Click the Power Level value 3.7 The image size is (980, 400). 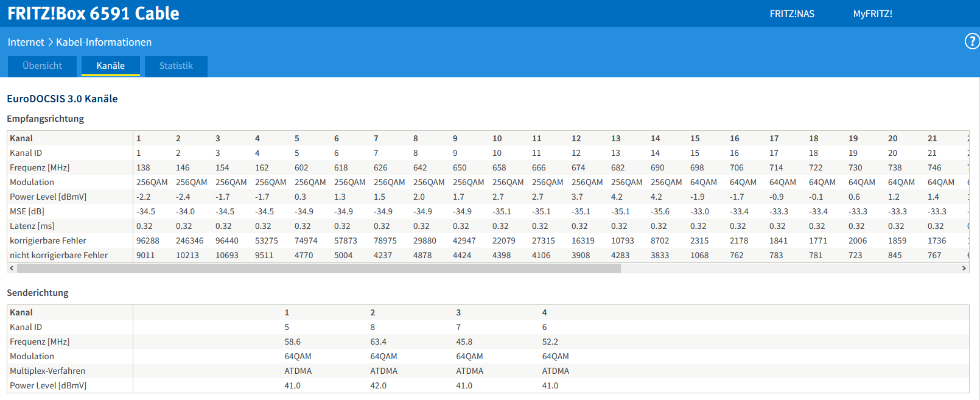click(x=577, y=197)
